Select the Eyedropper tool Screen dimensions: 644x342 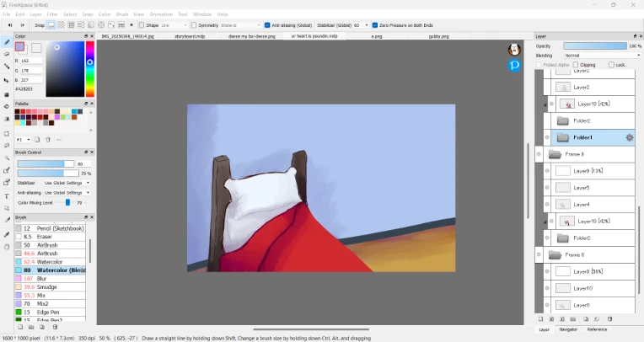7,234
